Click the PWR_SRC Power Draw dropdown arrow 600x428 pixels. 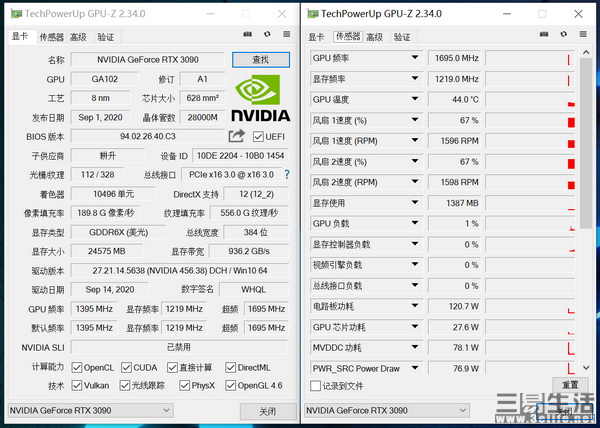[x=415, y=368]
